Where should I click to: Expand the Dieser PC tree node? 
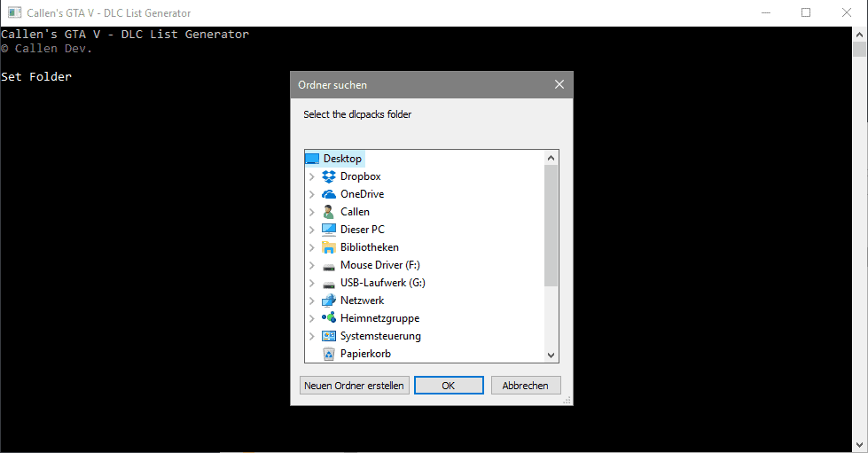coord(311,230)
